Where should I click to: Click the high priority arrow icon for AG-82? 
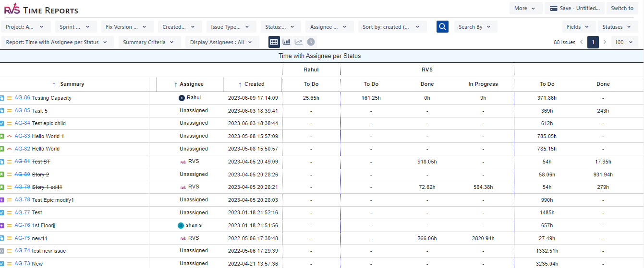click(x=9, y=149)
